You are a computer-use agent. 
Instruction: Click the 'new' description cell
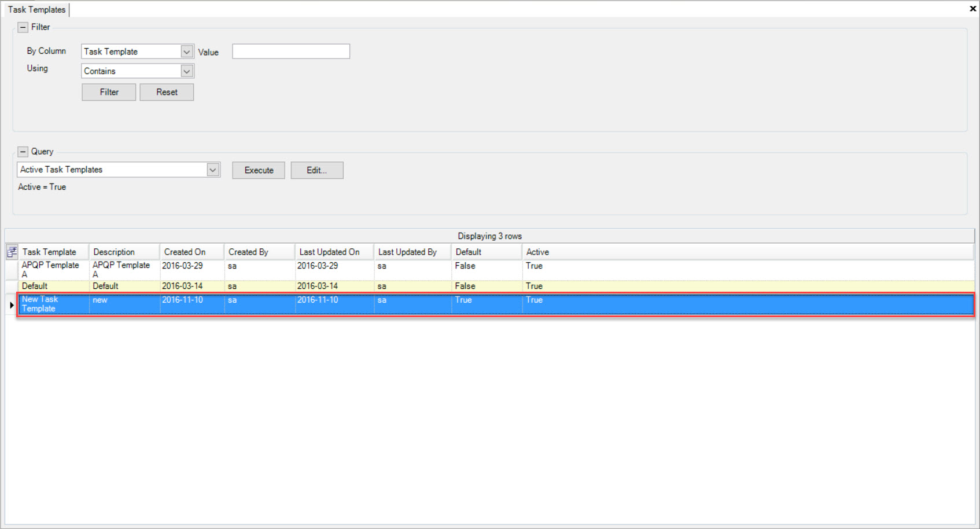point(124,304)
